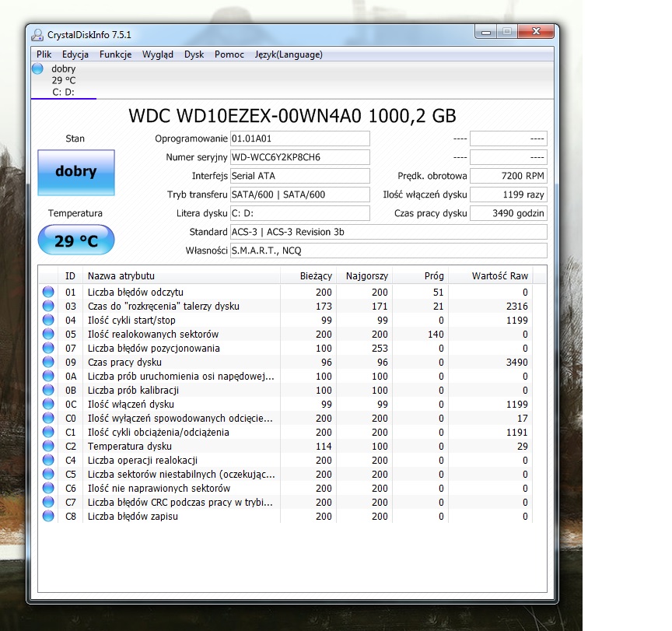Click the Standard field ACS-3 Revision 3b
Image resolution: width=672 pixels, height=631 pixels.
coord(389,232)
